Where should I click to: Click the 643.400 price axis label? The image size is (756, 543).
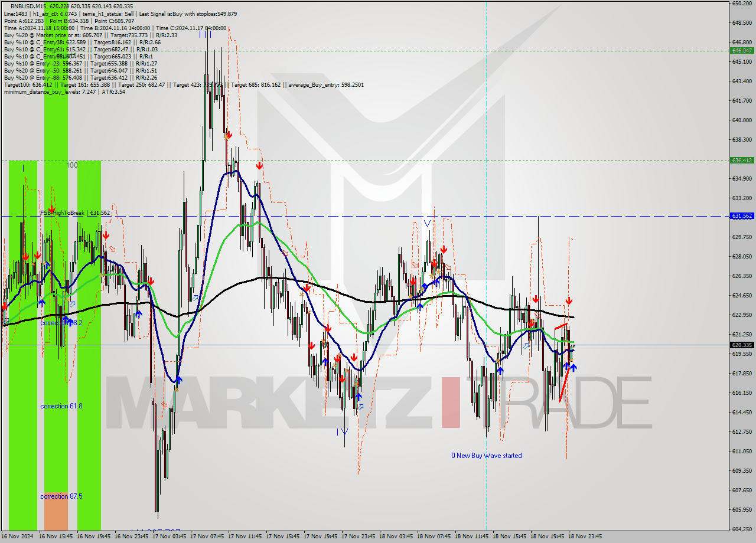click(741, 81)
